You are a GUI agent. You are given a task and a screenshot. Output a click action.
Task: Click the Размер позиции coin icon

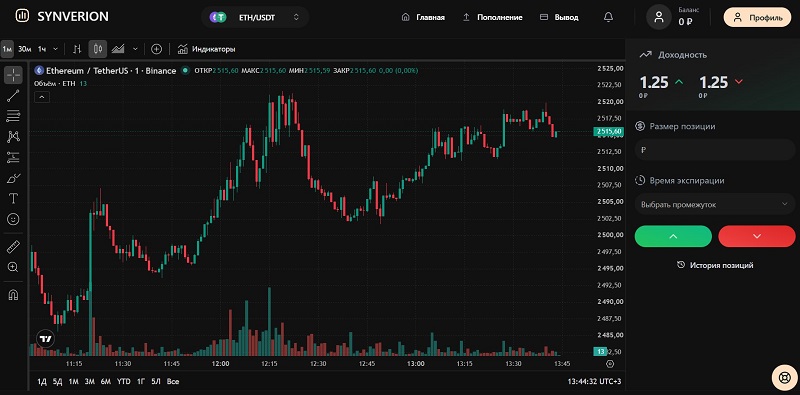pyautogui.click(x=640, y=126)
